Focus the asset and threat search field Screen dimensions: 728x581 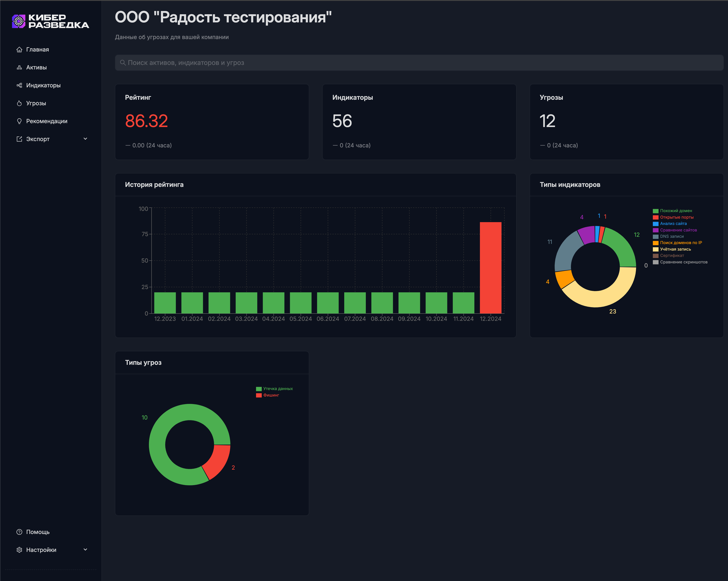point(419,63)
